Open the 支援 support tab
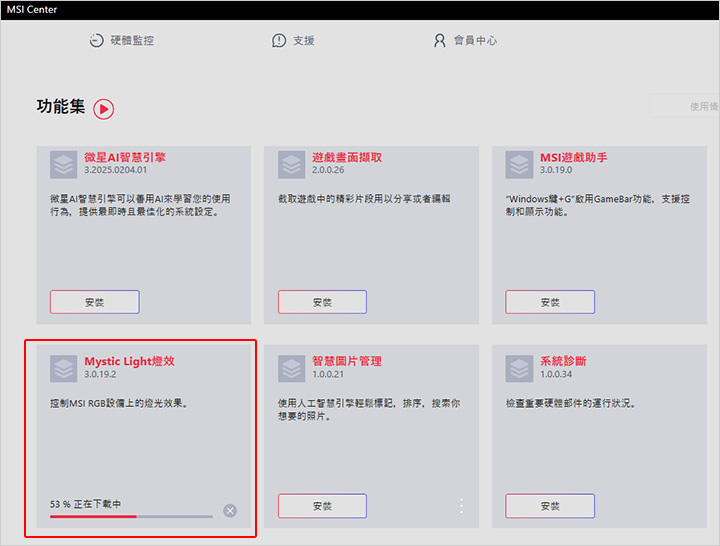720x546 pixels. 293,40
